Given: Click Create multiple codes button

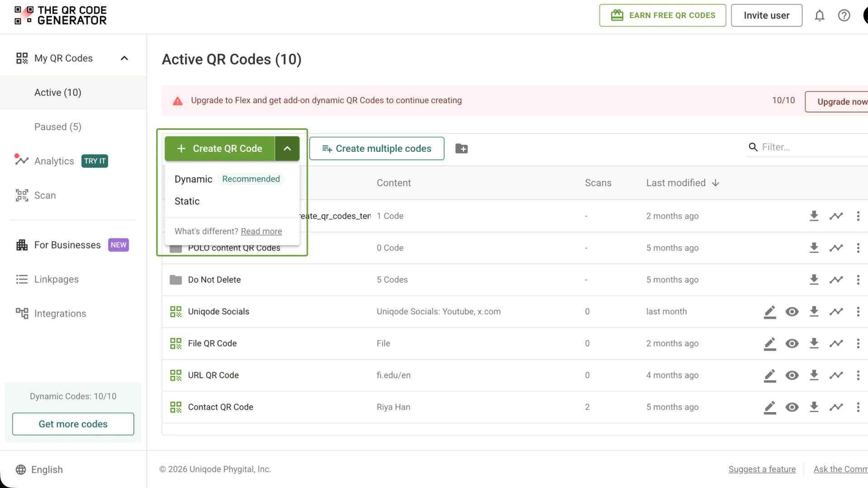Looking at the screenshot, I should tap(377, 149).
